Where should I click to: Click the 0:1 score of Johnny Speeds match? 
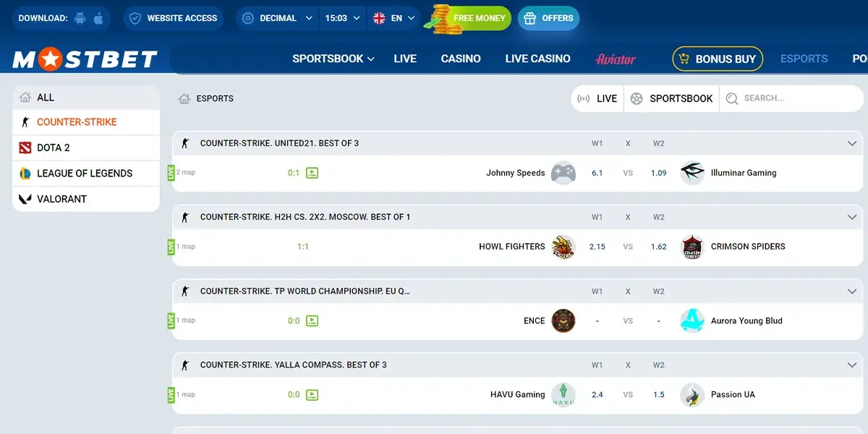tap(294, 173)
